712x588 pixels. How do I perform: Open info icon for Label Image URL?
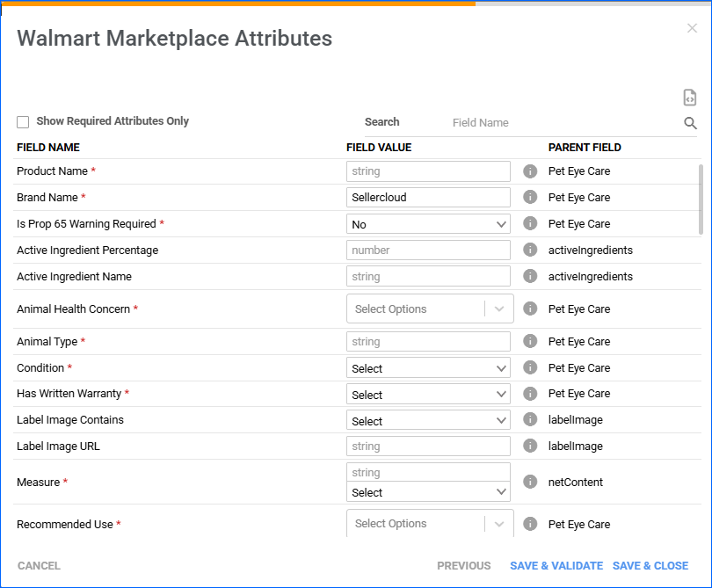pyautogui.click(x=530, y=446)
